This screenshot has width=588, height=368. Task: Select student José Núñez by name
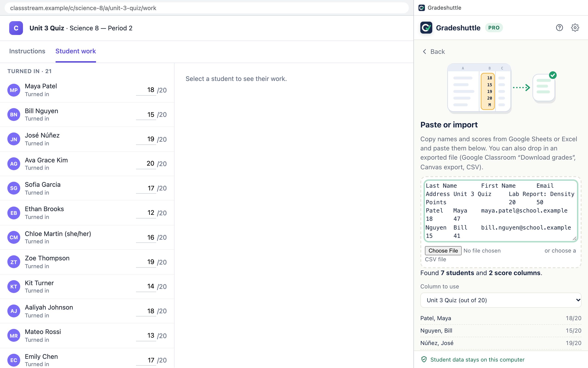tap(42, 135)
